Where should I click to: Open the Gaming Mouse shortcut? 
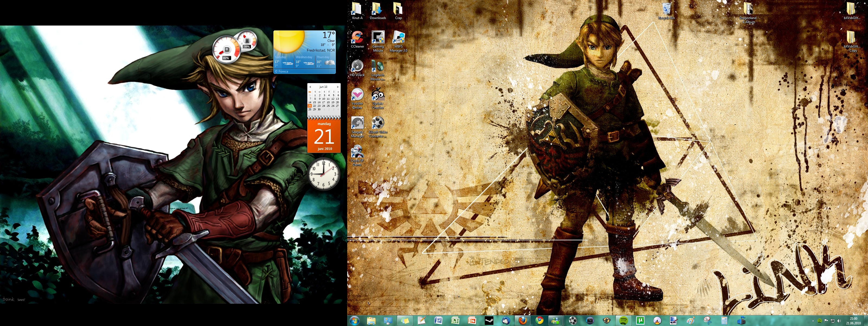378,42
